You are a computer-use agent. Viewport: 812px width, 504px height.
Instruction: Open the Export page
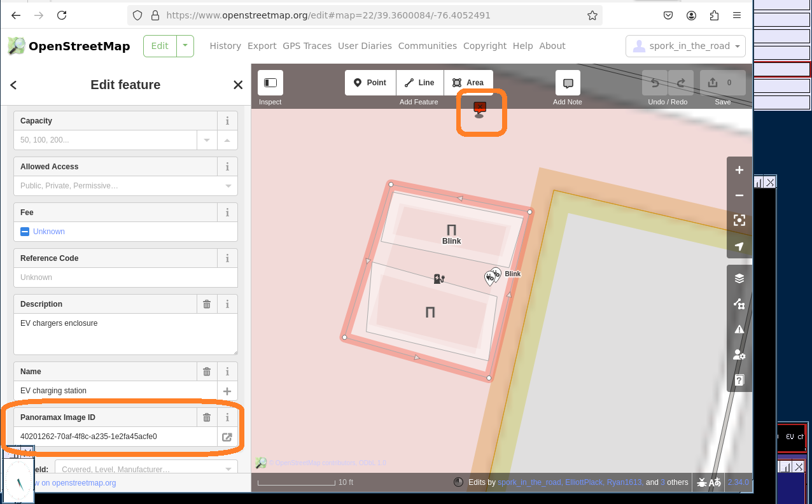(262, 46)
